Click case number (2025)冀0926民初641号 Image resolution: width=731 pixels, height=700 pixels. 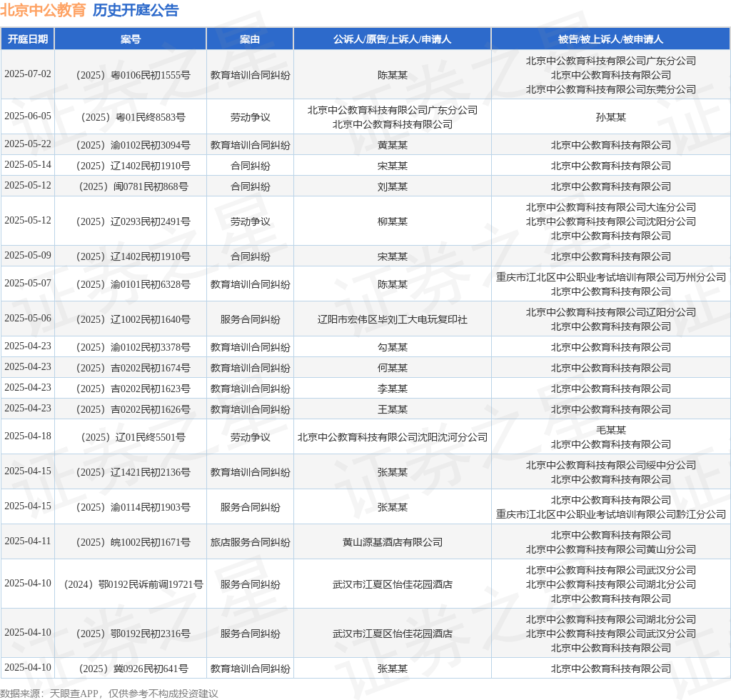click(133, 669)
